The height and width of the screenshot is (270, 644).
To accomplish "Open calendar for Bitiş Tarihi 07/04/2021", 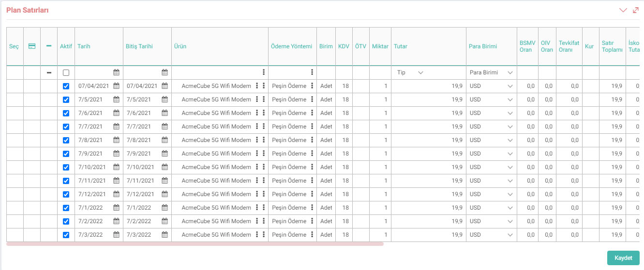I will pyautogui.click(x=165, y=86).
